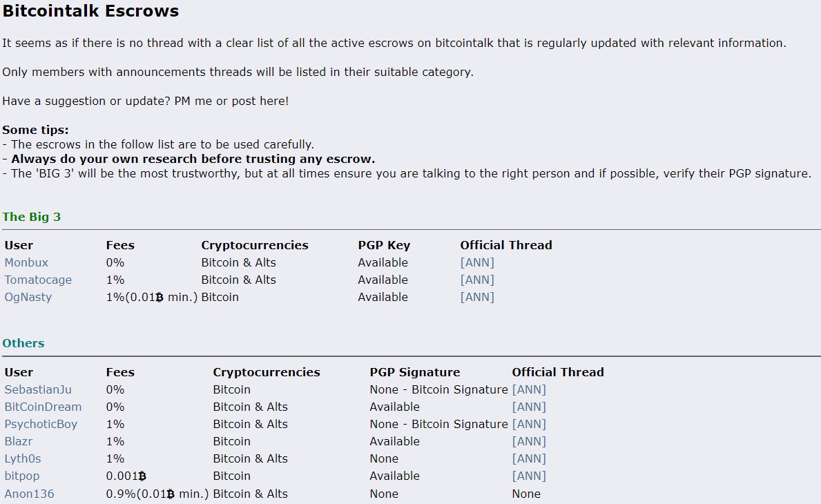The height and width of the screenshot is (504, 821).
Task: Click the Anon136 username link
Action: click(29, 494)
